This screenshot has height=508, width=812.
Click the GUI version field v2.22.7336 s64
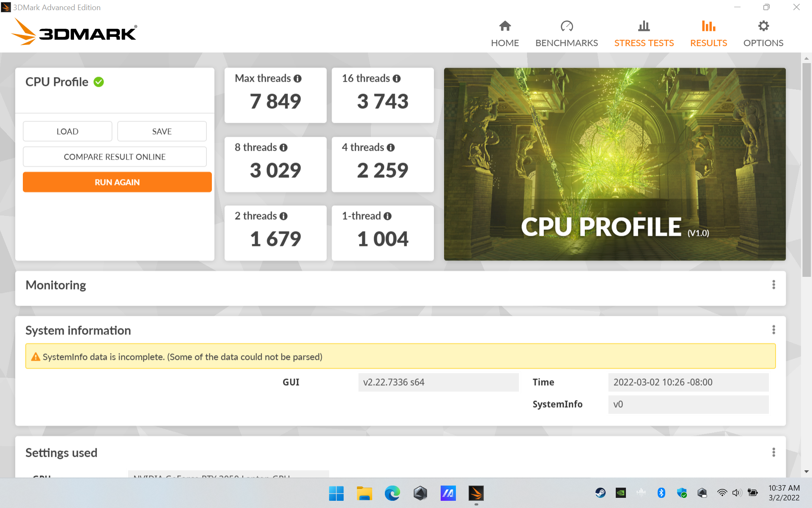[x=438, y=382]
